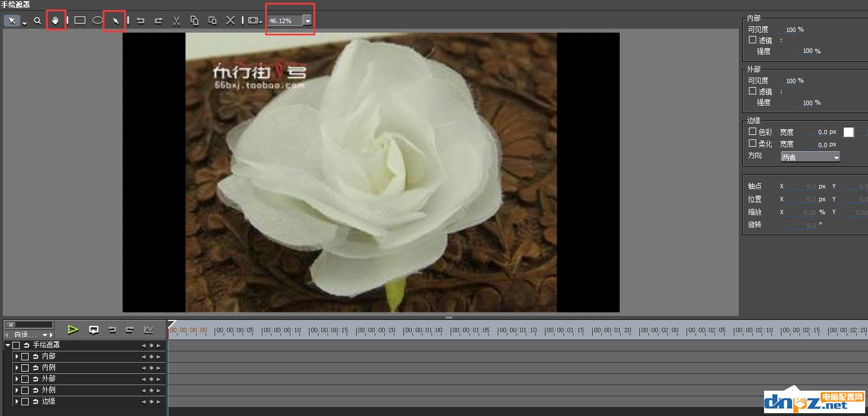The height and width of the screenshot is (416, 868).
Task: Open the 方向 两者 dropdown
Action: (810, 157)
